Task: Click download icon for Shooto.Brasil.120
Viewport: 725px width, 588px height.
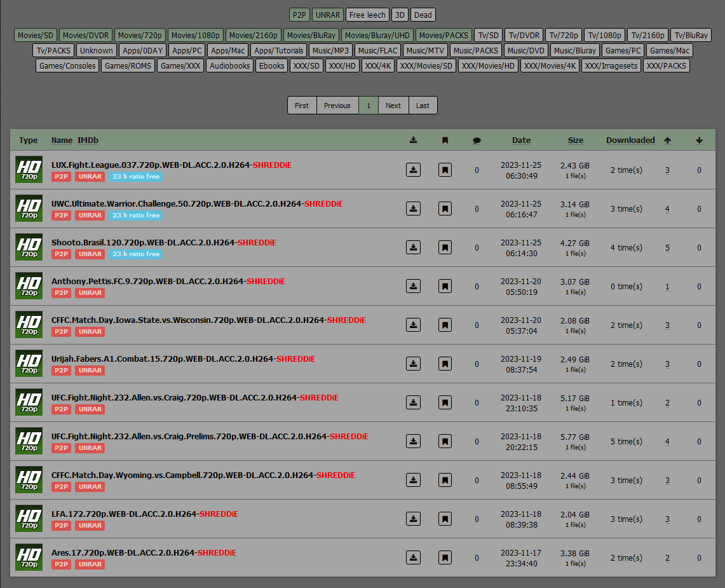Action: (x=413, y=247)
